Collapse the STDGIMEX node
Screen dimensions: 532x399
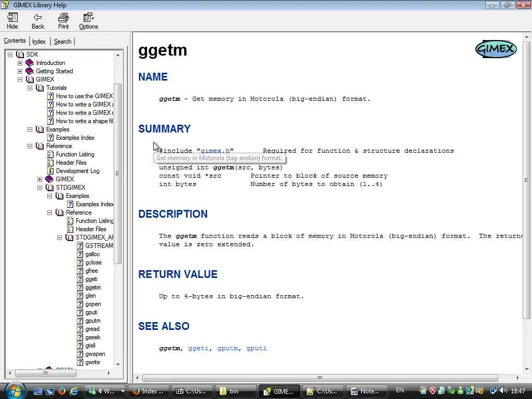tap(39, 188)
